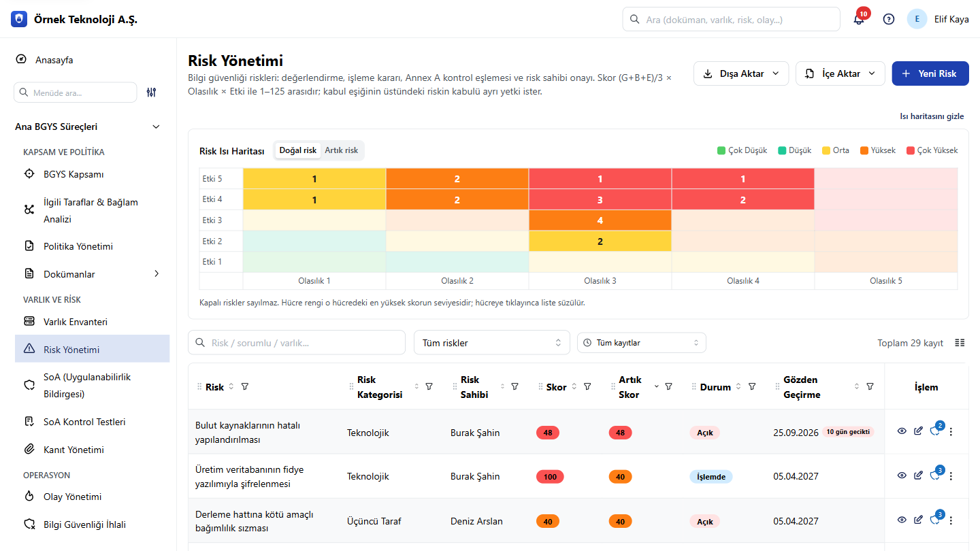The width and height of the screenshot is (980, 551).
Task: Open the Elif Kaya user profile
Action: click(938, 19)
